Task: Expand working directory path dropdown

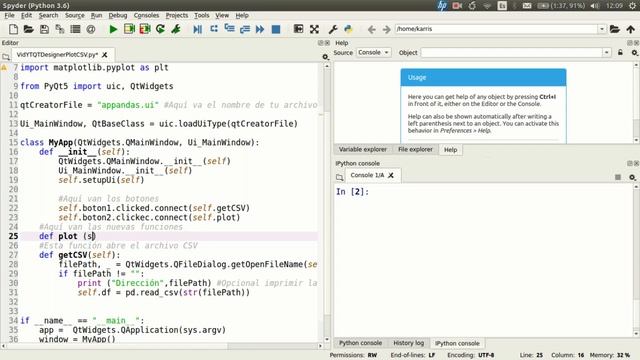Action: point(602,29)
